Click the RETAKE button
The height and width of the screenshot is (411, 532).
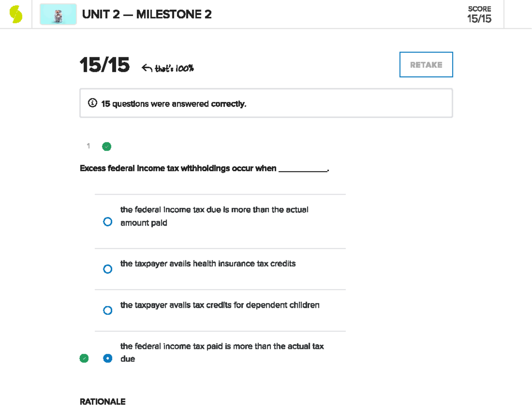click(426, 64)
